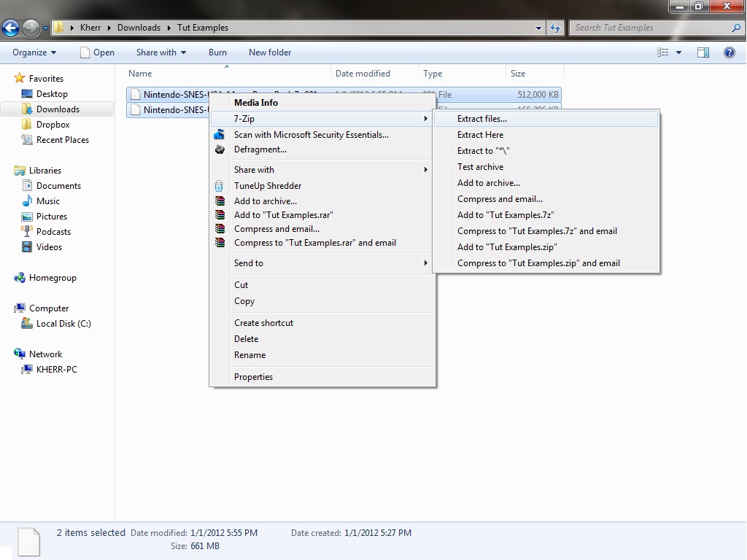Click the WinRAR icon beside Add to archive
Screen dimensions: 747x560
pyautogui.click(x=220, y=201)
